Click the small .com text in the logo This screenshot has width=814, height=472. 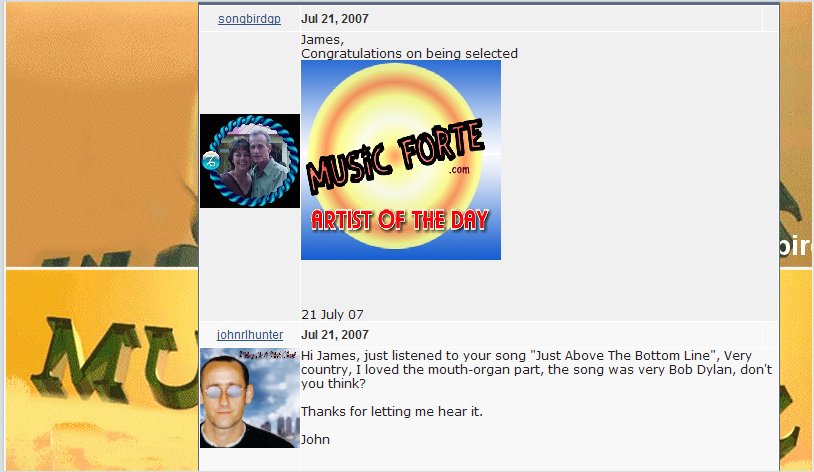coord(459,169)
